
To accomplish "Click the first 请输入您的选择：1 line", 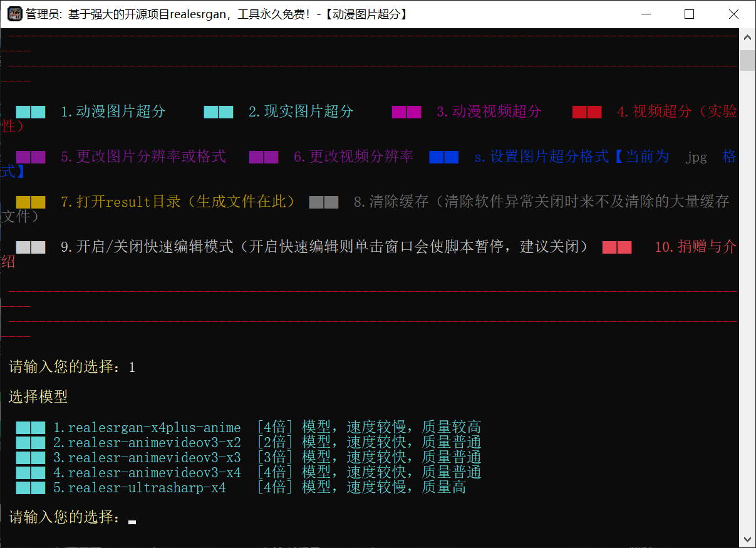I will [72, 368].
